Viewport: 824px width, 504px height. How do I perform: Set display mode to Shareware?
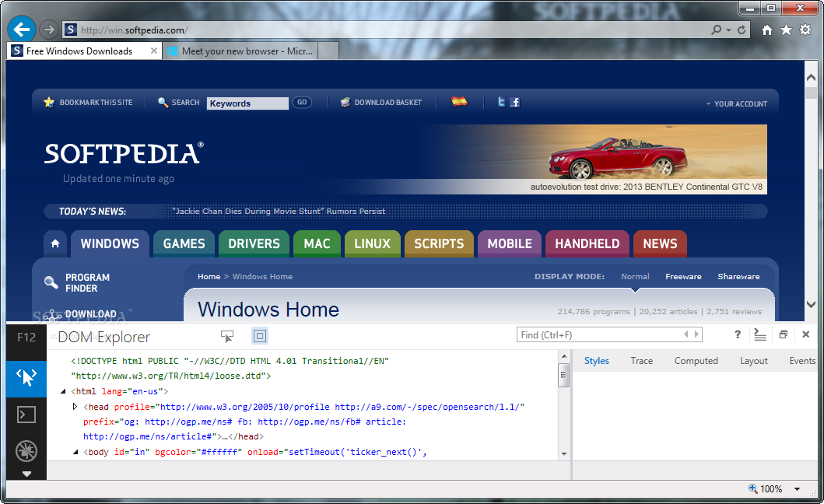pyautogui.click(x=738, y=276)
